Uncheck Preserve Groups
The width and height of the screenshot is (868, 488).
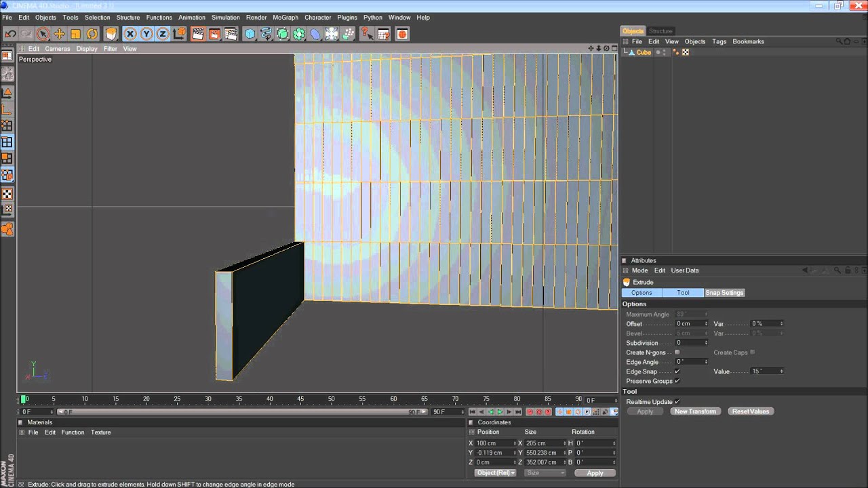coord(677,381)
